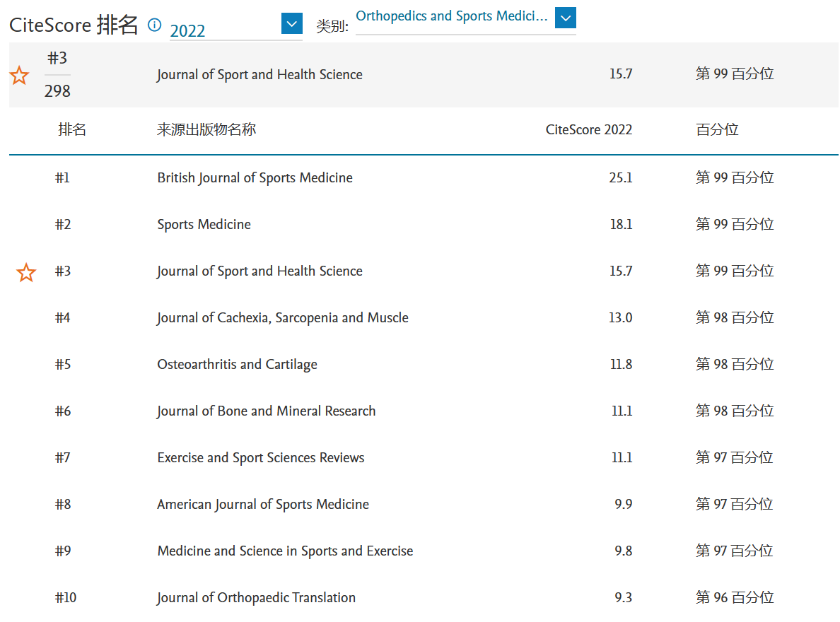Viewport: 840px width, 622px height.
Task: Click the CiteScore 2022 column header
Action: tap(588, 130)
